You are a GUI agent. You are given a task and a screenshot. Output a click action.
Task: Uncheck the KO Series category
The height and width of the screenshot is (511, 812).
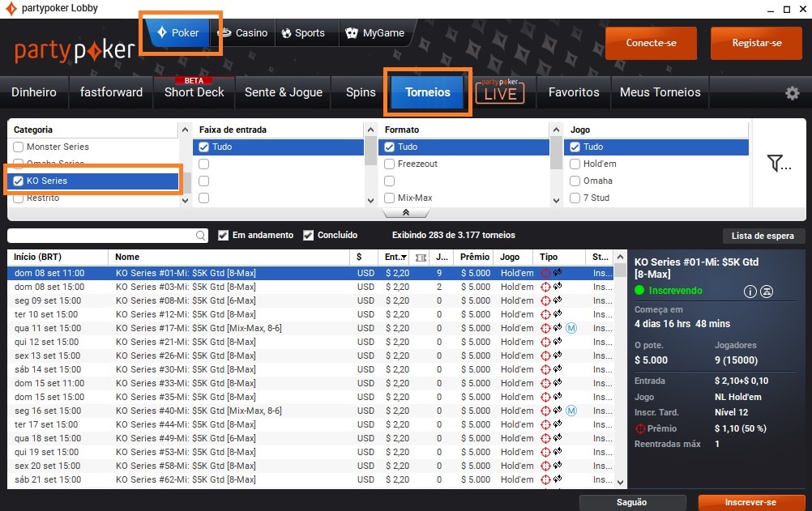click(x=18, y=181)
